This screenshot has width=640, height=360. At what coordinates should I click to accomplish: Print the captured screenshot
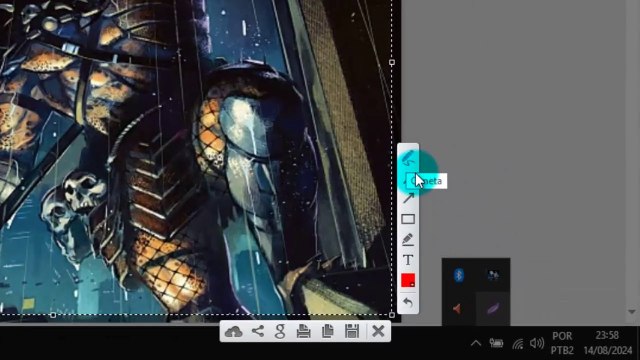click(x=303, y=331)
